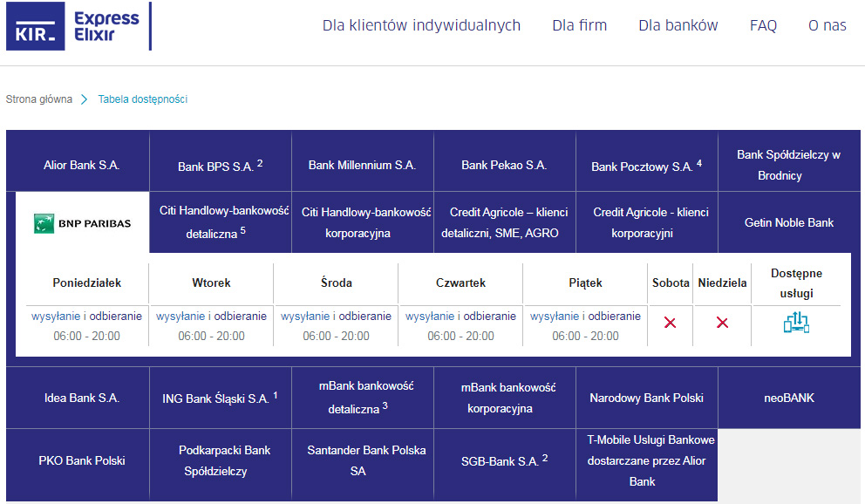
Task: Click the red X under Niedziela
Action: click(x=722, y=323)
